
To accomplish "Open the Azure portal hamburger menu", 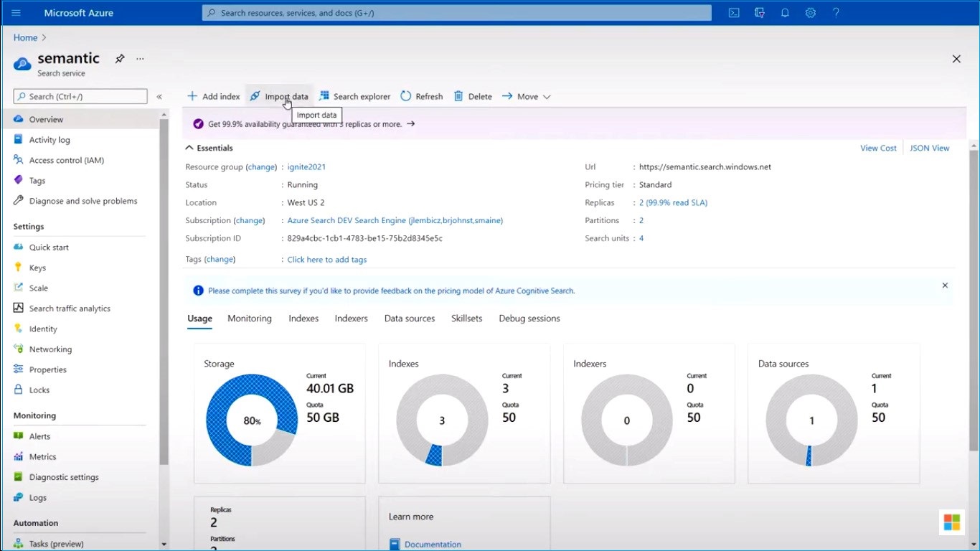I will pos(17,13).
